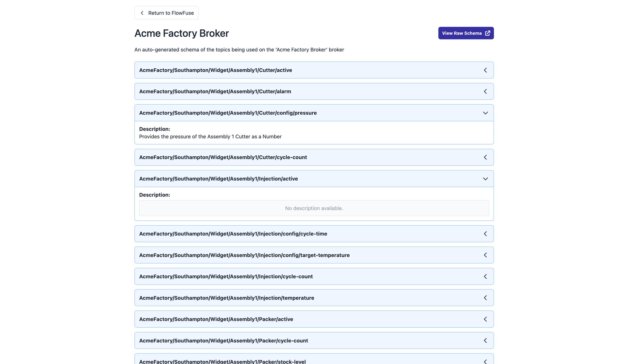Expand the Assembly1/Cutter/cycle-count topic chevron
The width and height of the screenshot is (628, 364).
click(x=485, y=157)
